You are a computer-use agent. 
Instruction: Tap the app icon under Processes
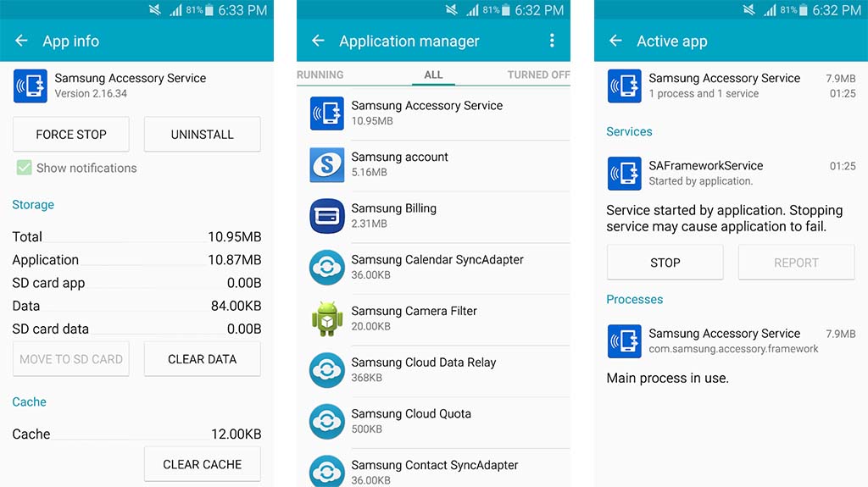[x=625, y=341]
